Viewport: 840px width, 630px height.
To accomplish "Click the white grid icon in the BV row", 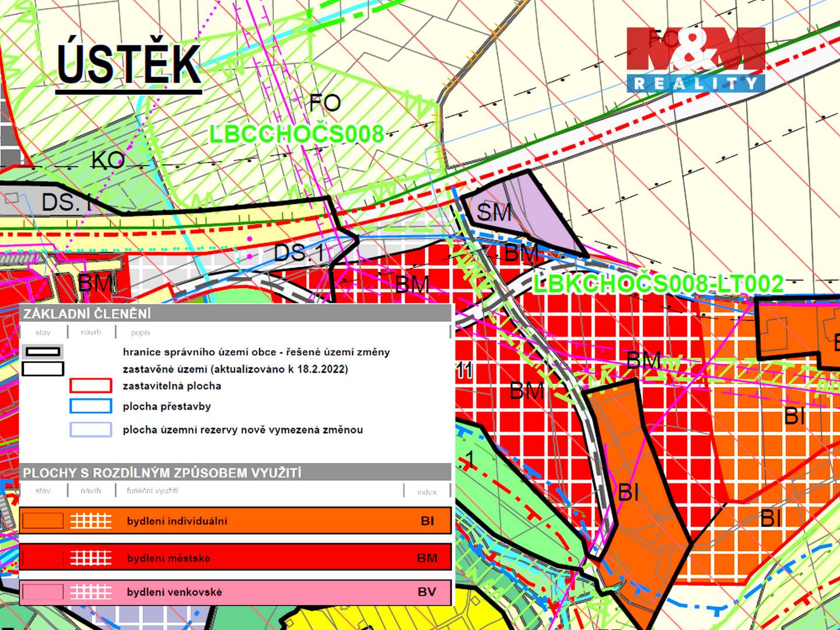I will [x=90, y=592].
